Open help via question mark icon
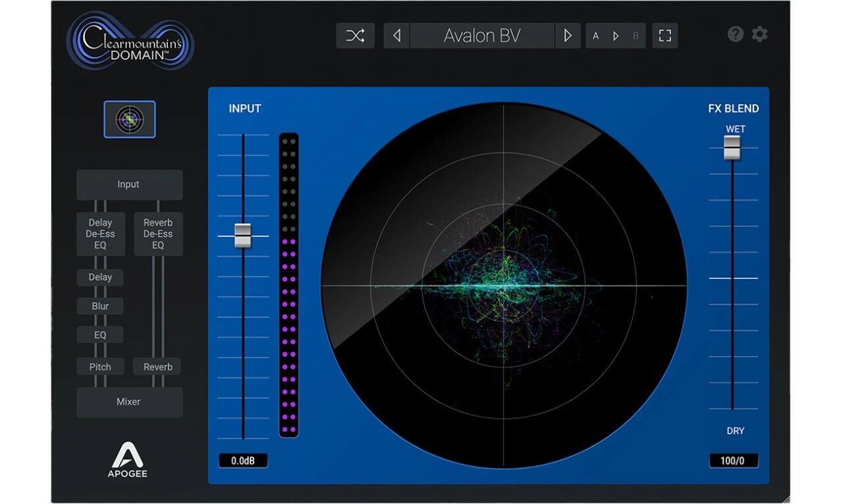 [735, 34]
